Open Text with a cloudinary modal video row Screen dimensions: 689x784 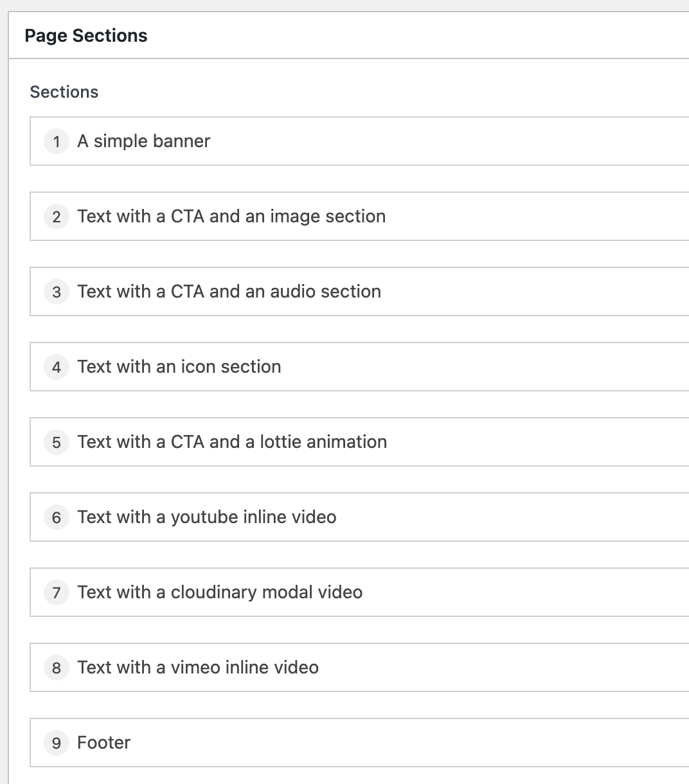tap(220, 592)
